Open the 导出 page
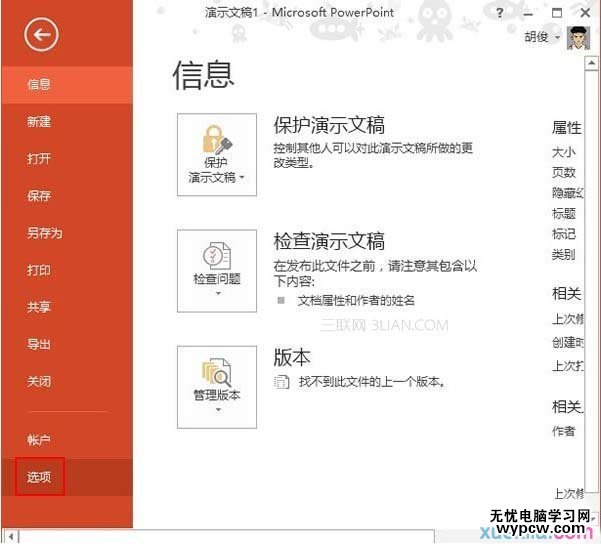 click(67, 344)
